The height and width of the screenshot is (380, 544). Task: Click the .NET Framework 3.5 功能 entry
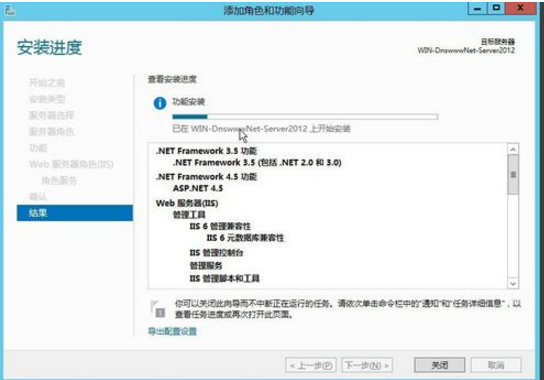[x=206, y=151]
